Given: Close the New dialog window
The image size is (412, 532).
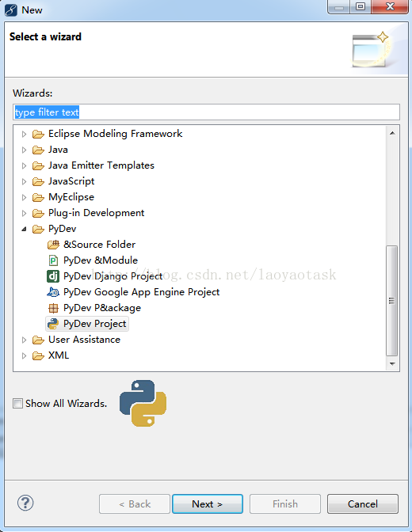Looking at the screenshot, I should (x=390, y=6).
